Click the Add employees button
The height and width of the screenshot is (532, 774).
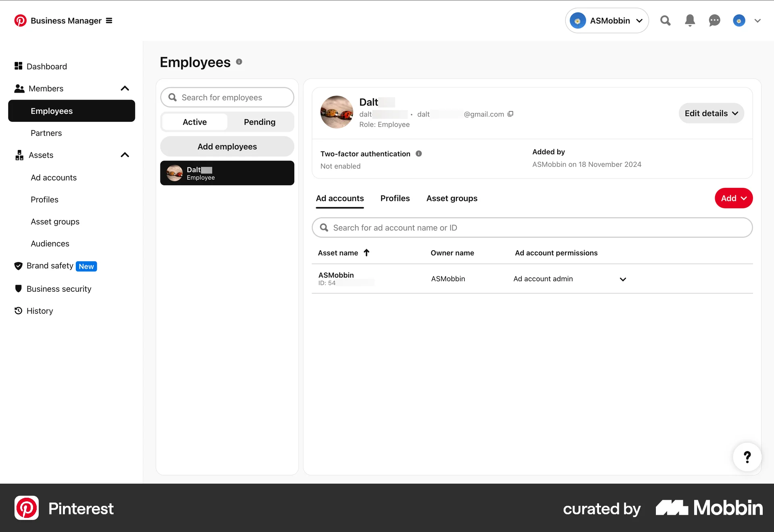(227, 146)
